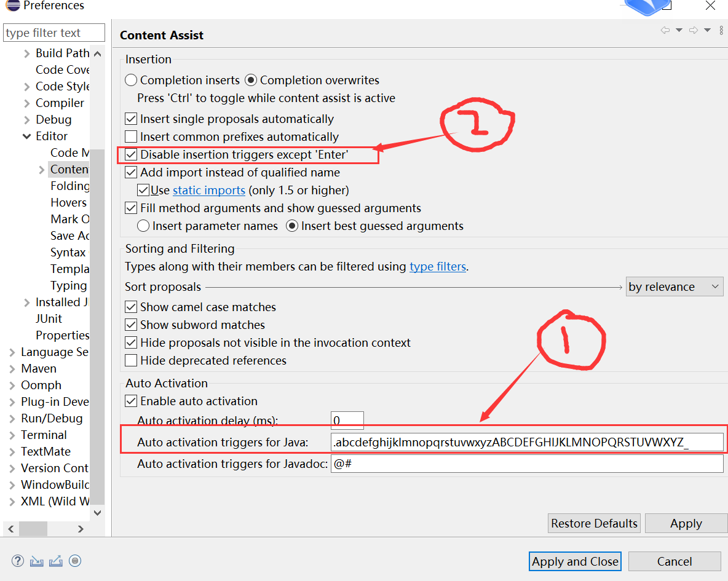Screen dimensions: 728x581
Task: Click the import preferences icon
Action: (37, 561)
